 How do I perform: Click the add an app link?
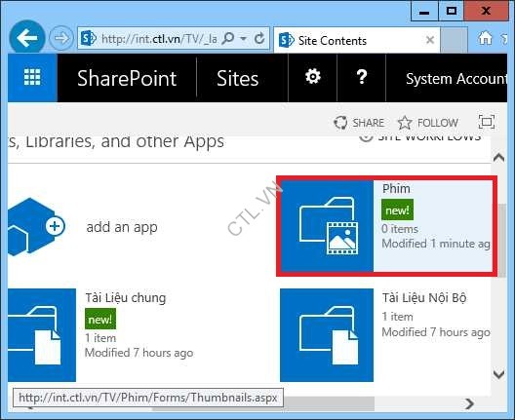point(122,227)
